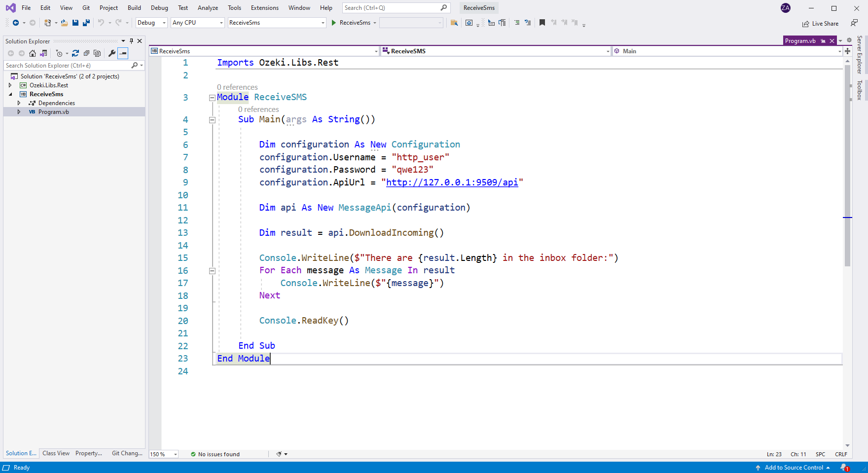
Task: Click the Live Share button
Action: (x=820, y=24)
